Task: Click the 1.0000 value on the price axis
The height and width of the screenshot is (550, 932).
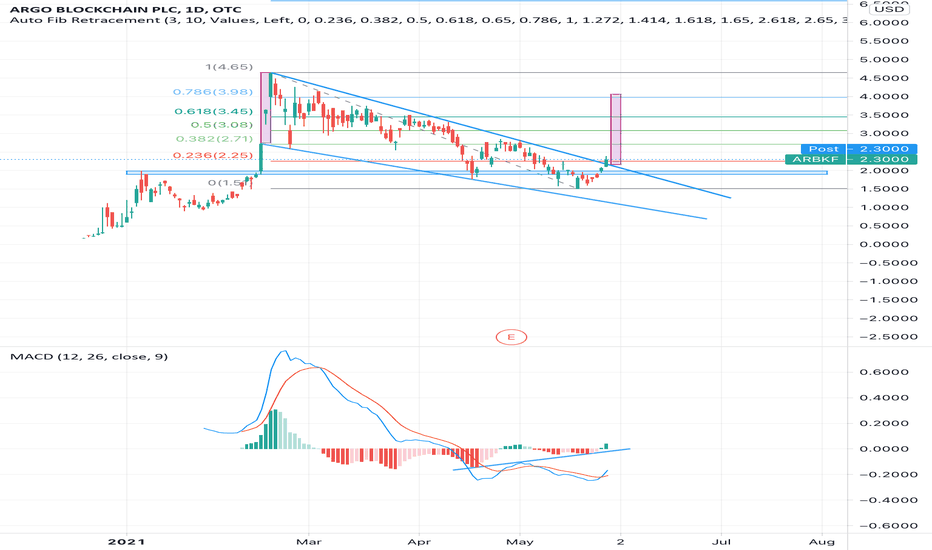Action: 884,208
